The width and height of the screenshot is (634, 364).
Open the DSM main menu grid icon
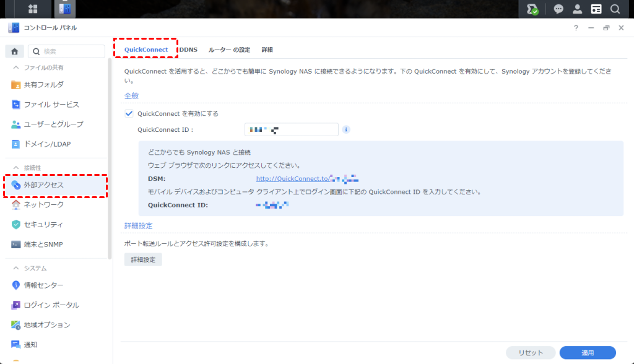pyautogui.click(x=33, y=9)
